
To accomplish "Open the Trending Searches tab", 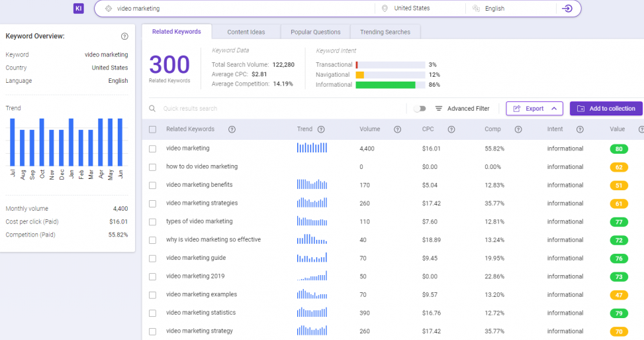I will click(x=385, y=32).
